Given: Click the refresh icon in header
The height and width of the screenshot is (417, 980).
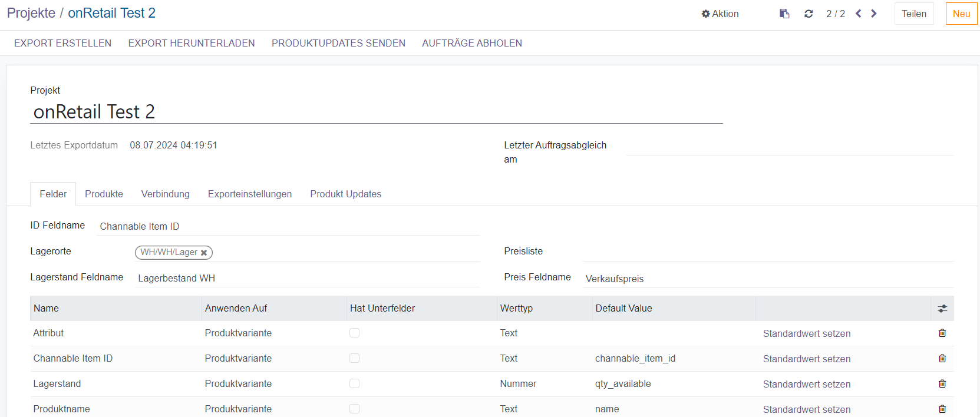Looking at the screenshot, I should coord(809,14).
